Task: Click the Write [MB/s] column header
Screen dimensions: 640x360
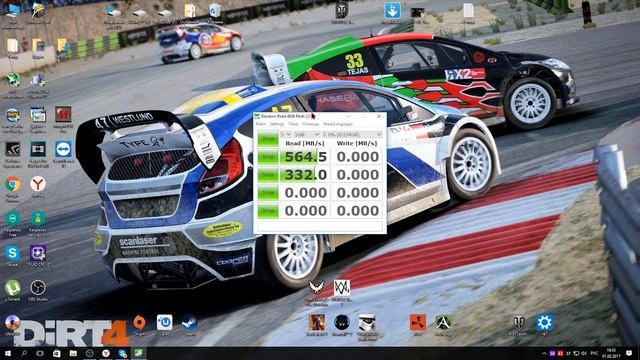Action: click(357, 143)
